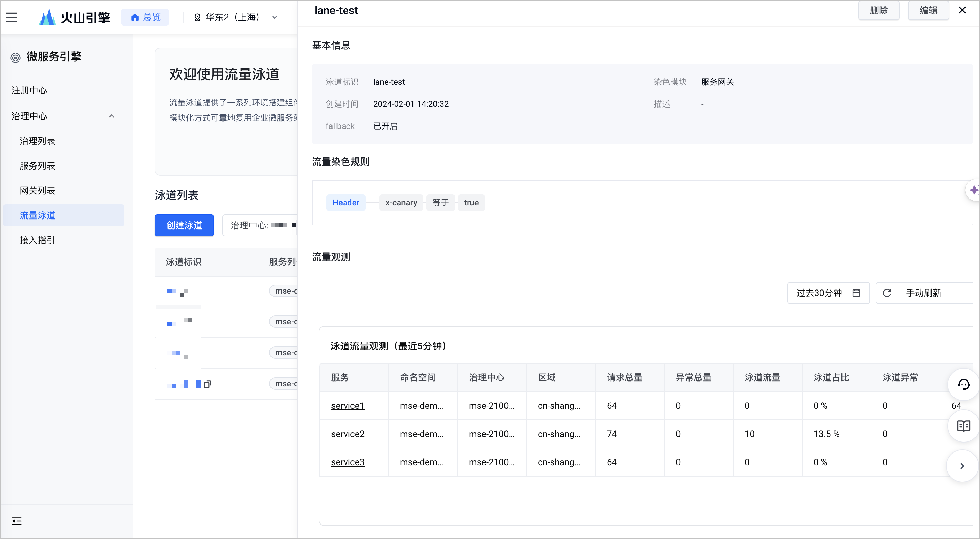Click the AI assistant sparkle icon
980x539 pixels.
click(x=973, y=190)
